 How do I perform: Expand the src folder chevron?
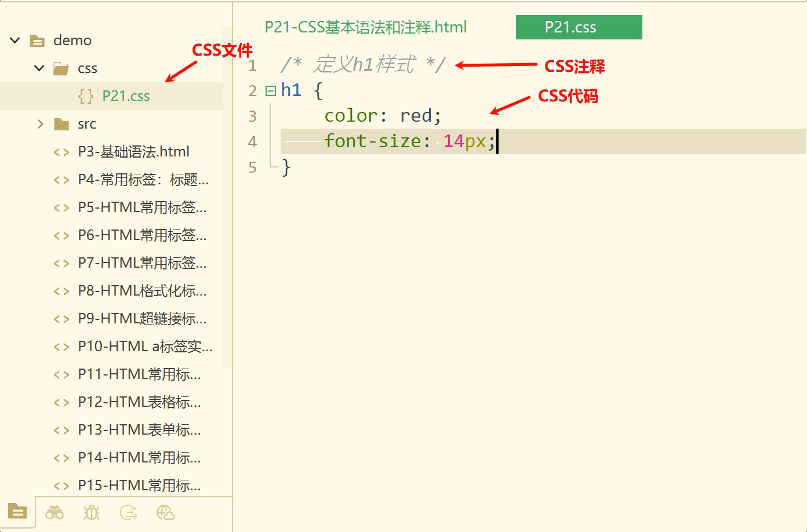40,123
